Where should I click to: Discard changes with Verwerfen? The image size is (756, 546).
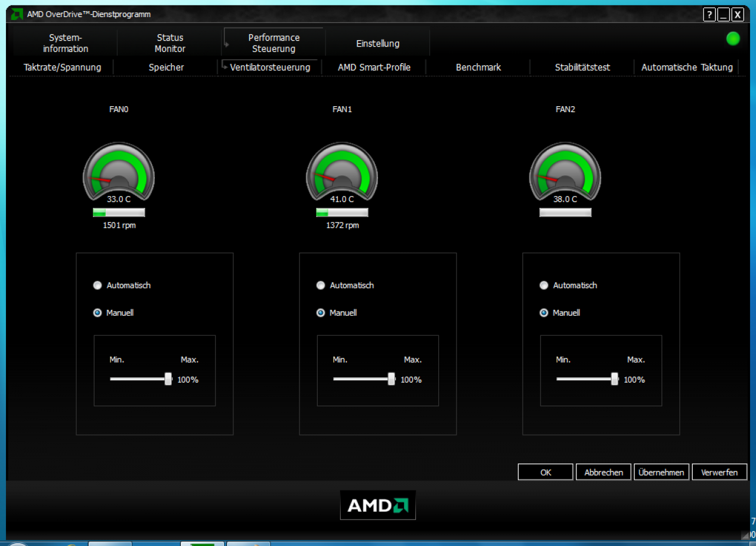(x=719, y=472)
